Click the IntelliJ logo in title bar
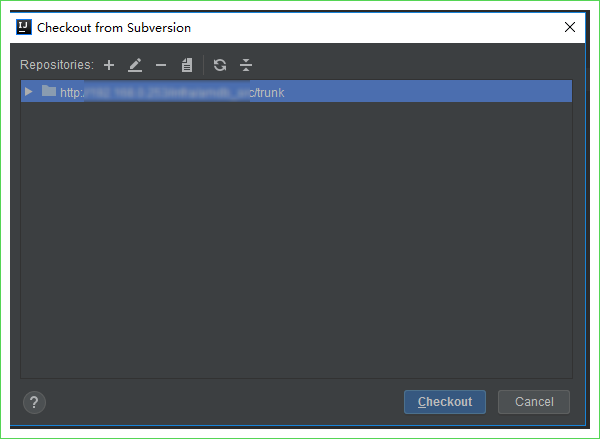 [x=24, y=27]
